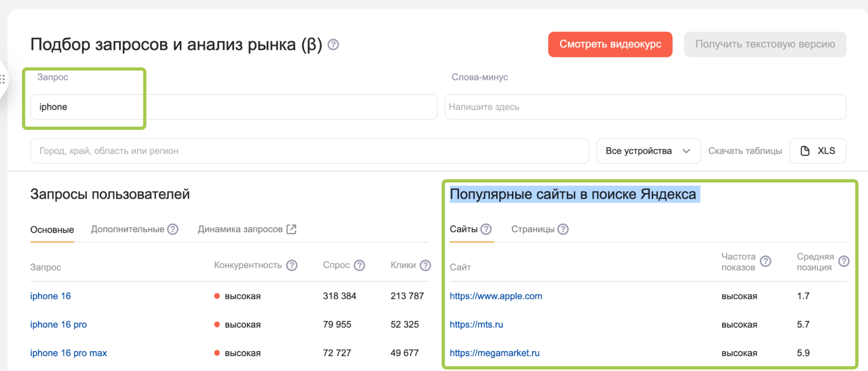Open the iphone 16 query link
This screenshot has width=868, height=371.
50,296
